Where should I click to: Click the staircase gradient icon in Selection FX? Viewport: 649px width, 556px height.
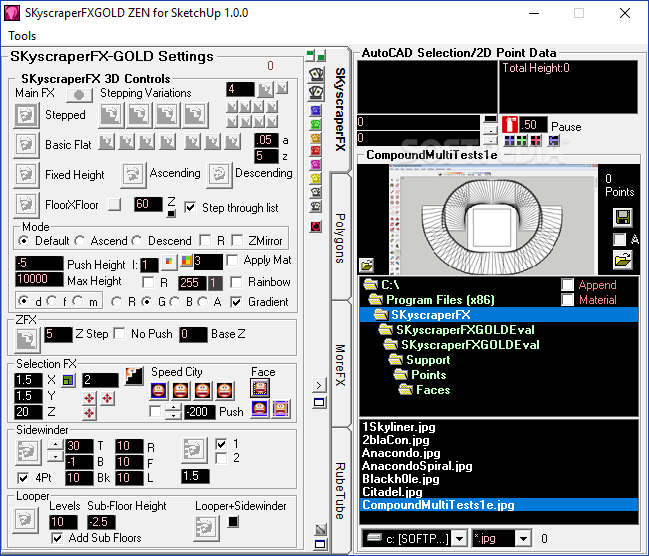tap(134, 376)
